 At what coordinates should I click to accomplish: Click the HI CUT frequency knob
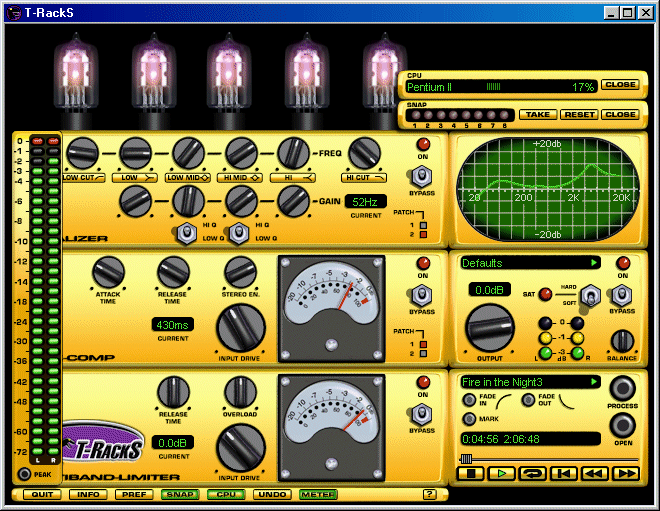(x=365, y=153)
